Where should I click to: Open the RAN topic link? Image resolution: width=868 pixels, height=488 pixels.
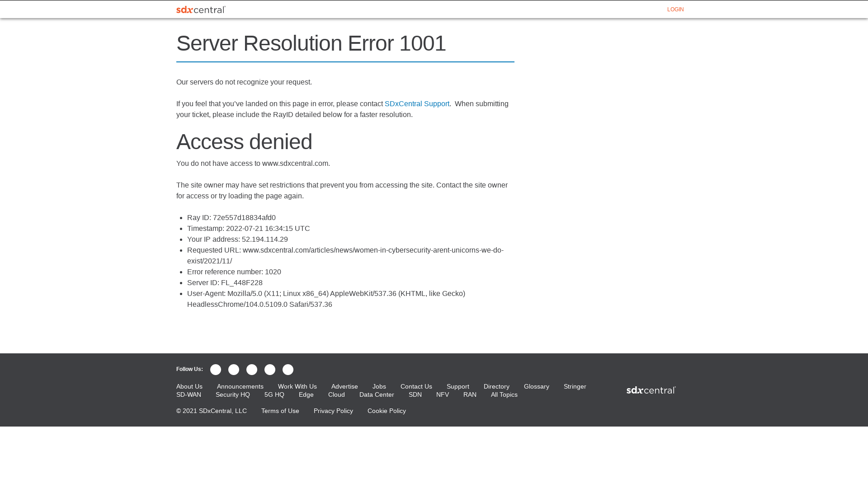coord(470,395)
